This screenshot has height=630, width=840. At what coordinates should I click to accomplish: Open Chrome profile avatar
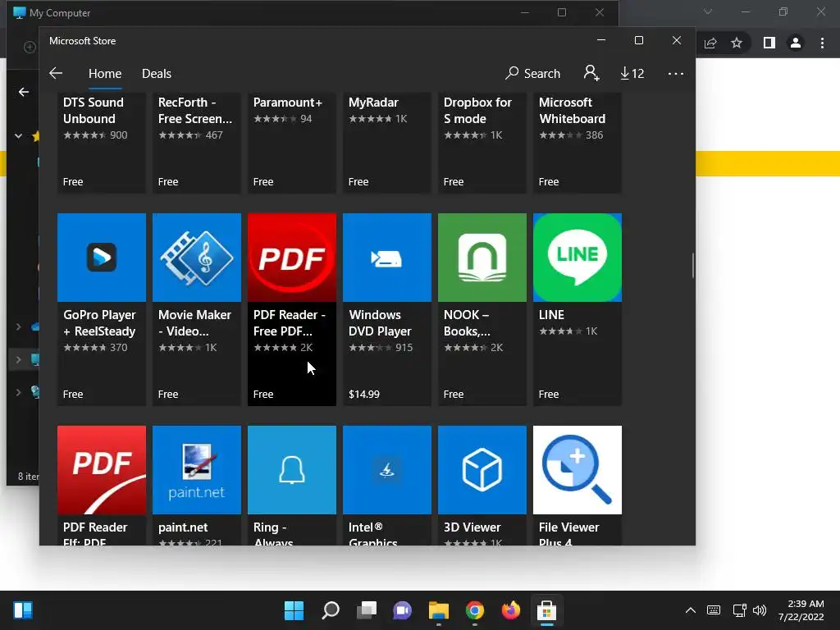(796, 43)
